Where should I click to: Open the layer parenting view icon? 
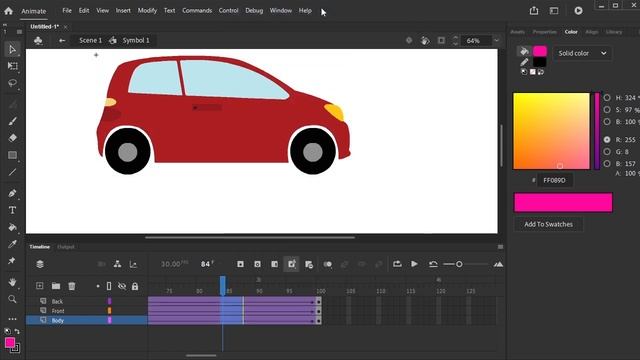(118, 264)
